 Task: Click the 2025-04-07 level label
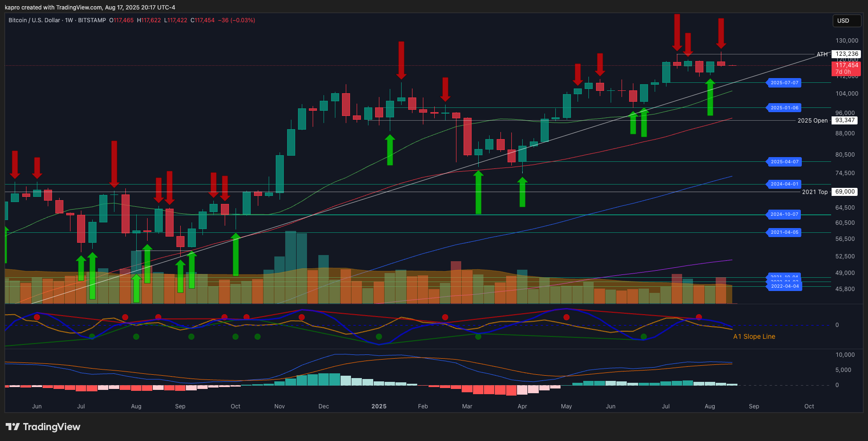point(784,162)
